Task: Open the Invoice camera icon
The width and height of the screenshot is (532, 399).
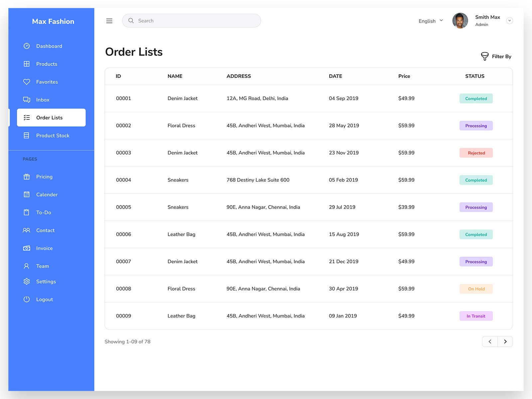Action: pyautogui.click(x=27, y=248)
